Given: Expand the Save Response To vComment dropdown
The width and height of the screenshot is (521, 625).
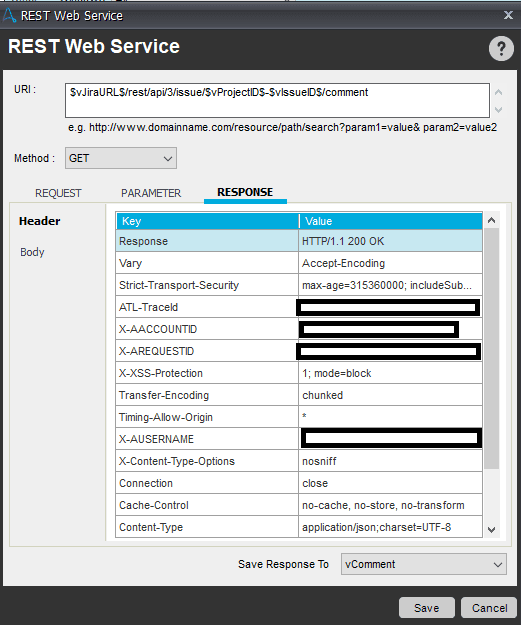Looking at the screenshot, I should click(x=424, y=564).
